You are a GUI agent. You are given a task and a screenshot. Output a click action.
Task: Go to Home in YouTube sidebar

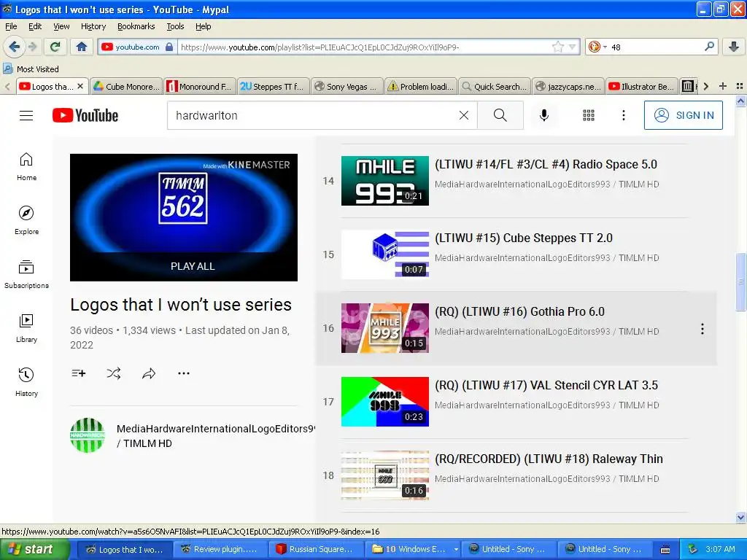26,167
